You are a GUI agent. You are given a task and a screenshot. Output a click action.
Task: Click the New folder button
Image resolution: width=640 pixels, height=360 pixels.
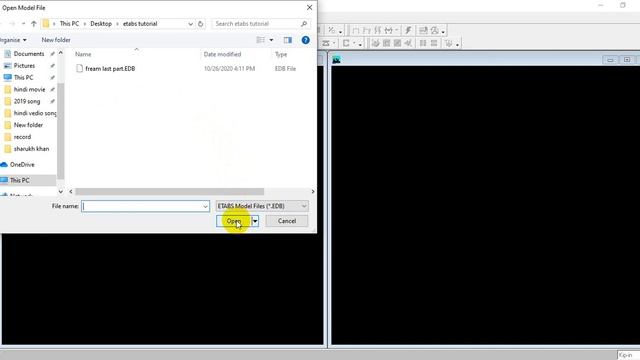click(56, 40)
